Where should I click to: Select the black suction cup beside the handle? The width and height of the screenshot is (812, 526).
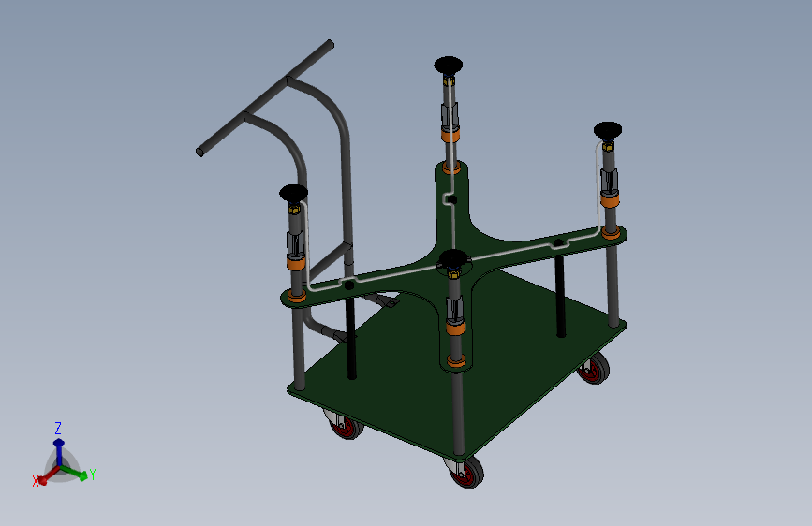pyautogui.click(x=294, y=194)
